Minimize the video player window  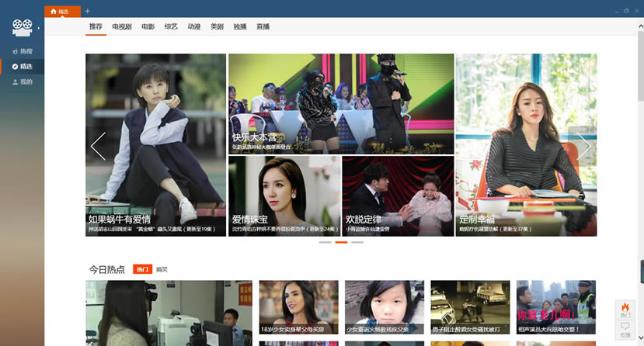(x=617, y=11)
